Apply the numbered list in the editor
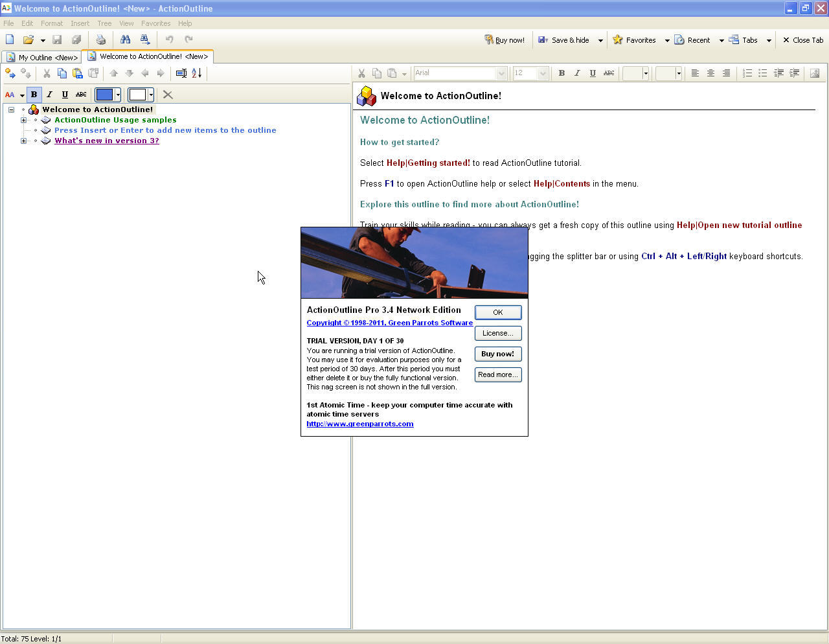 [747, 73]
